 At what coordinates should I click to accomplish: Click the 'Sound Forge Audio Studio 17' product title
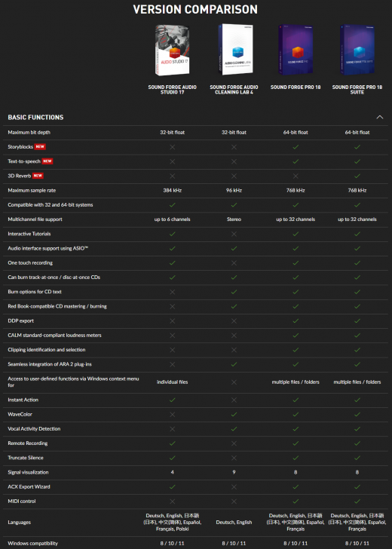click(x=172, y=90)
